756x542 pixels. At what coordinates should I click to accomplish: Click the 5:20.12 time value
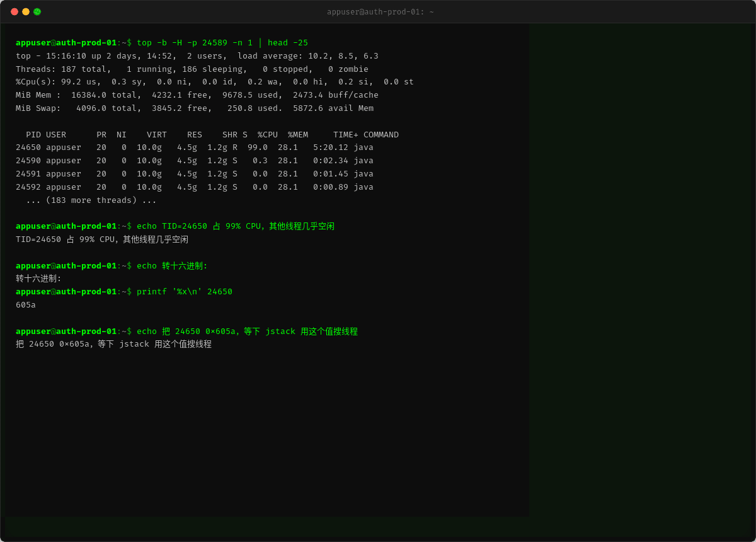point(331,147)
